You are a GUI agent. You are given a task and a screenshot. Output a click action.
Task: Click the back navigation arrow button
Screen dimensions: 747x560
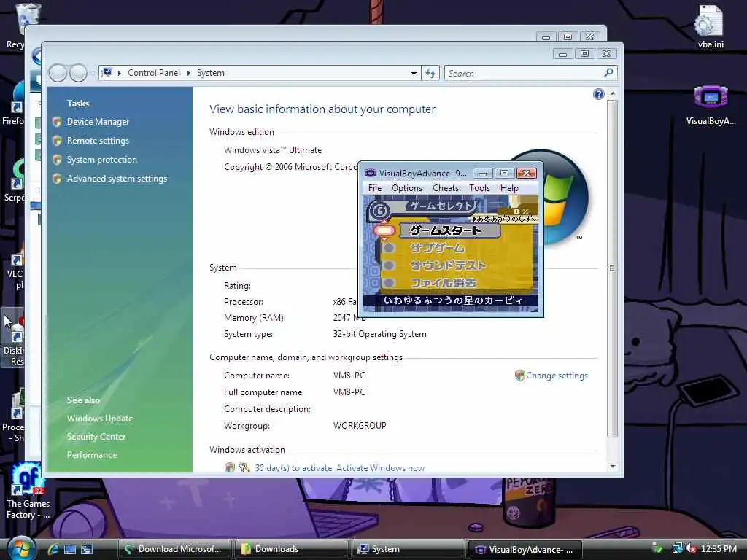tap(58, 74)
